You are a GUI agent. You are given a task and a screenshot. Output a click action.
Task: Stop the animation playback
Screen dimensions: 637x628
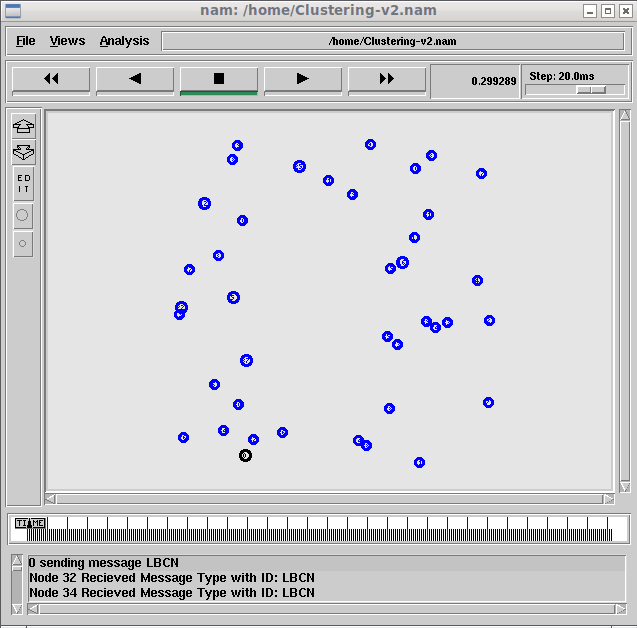click(x=219, y=79)
